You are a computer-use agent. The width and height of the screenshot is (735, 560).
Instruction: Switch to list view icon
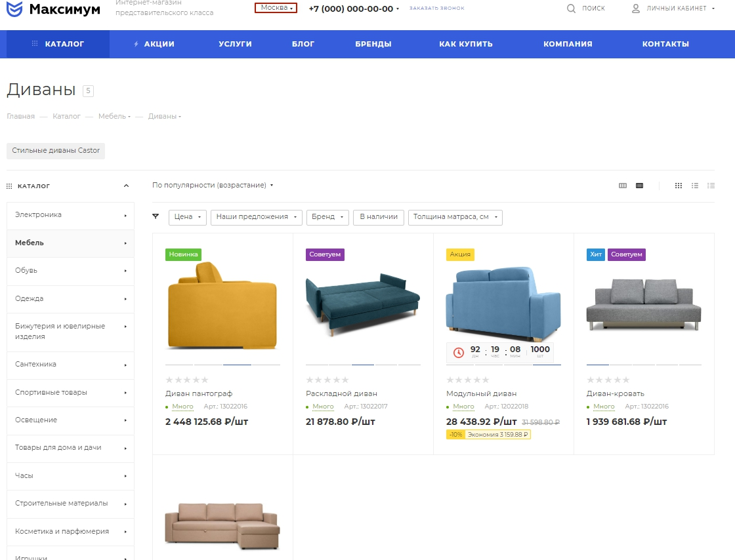(695, 186)
